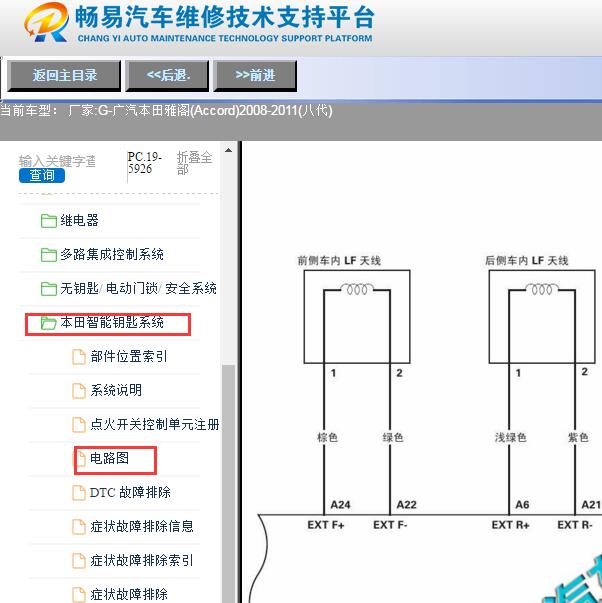This screenshot has height=603, width=602.
Task: Click the sidebar scrollbar up arrow
Action: (228, 150)
